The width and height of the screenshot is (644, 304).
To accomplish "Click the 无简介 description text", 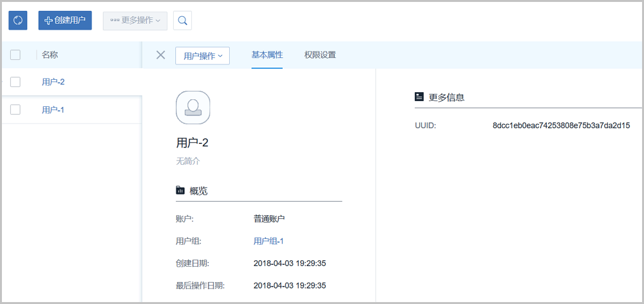I will pos(188,161).
